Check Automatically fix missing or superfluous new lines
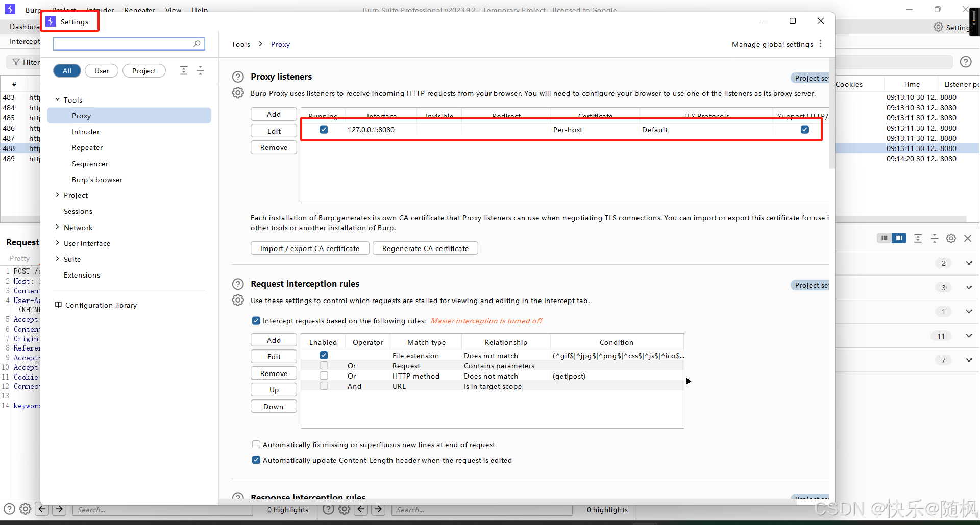Image resolution: width=980 pixels, height=525 pixels. point(256,445)
